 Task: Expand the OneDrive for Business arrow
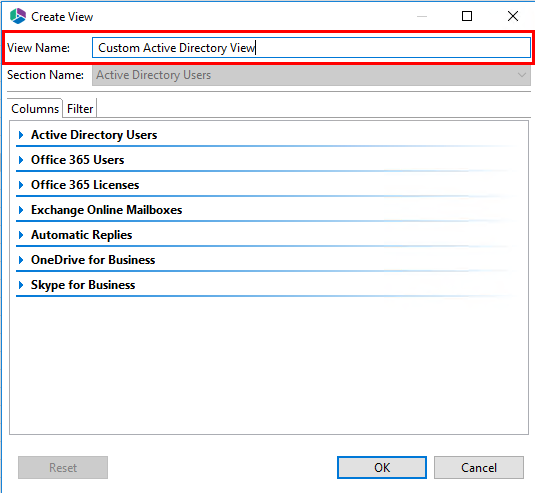point(21,260)
